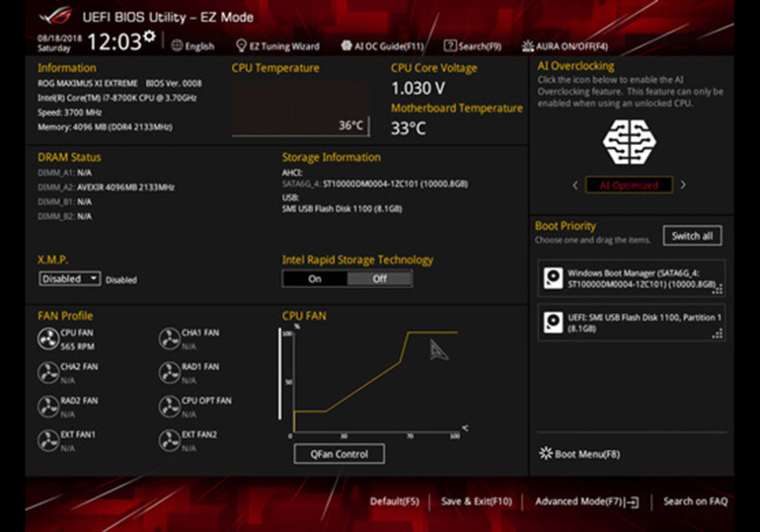Image resolution: width=760 pixels, height=532 pixels.
Task: Click the Speed: 3700 MHz info line
Action: (x=70, y=112)
